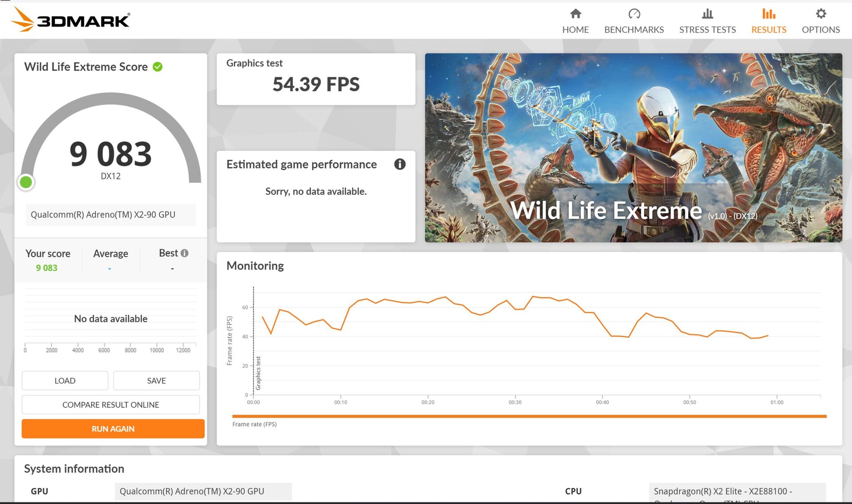Click the large 9 083 score

pos(110,154)
